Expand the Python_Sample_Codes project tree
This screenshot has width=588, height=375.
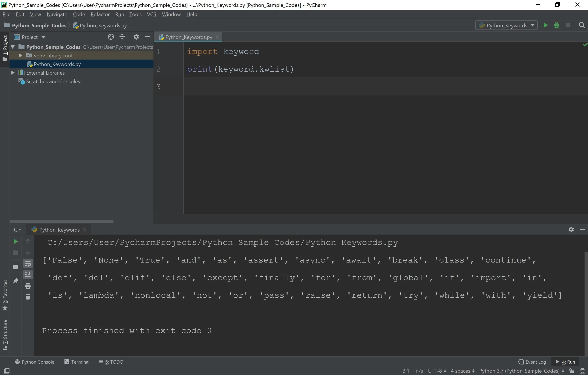[12, 47]
